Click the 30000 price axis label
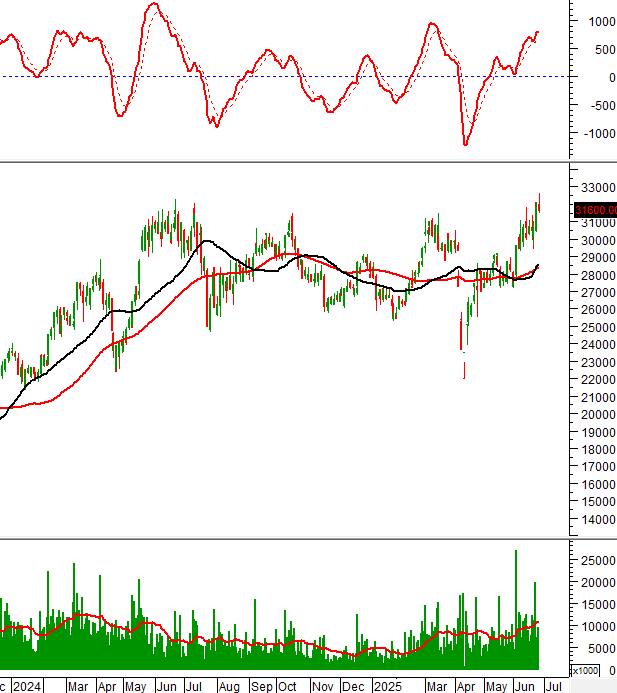 point(598,240)
